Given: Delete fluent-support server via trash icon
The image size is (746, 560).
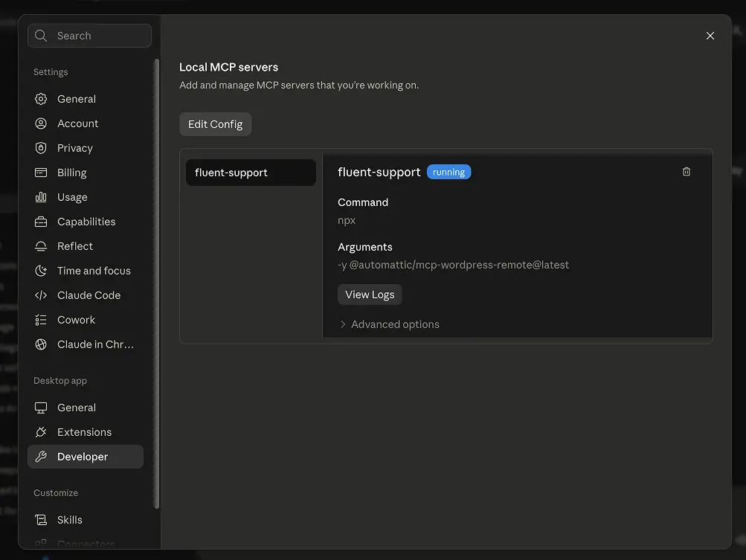Looking at the screenshot, I should 686,172.
